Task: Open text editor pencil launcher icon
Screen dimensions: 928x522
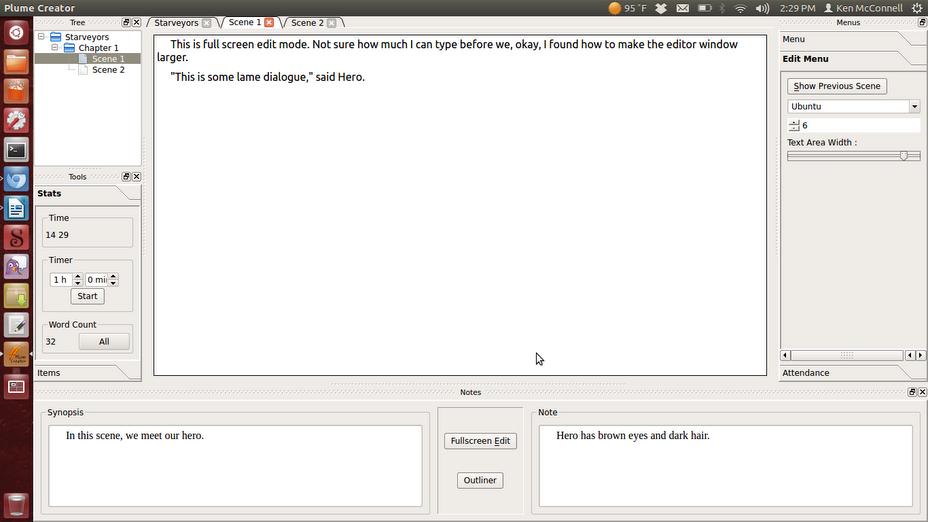Action: click(x=16, y=326)
